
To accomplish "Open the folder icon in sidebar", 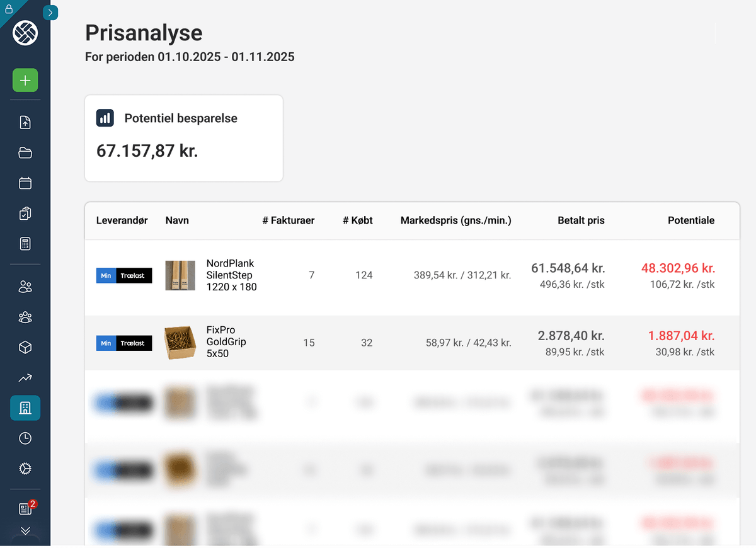I will [x=25, y=153].
